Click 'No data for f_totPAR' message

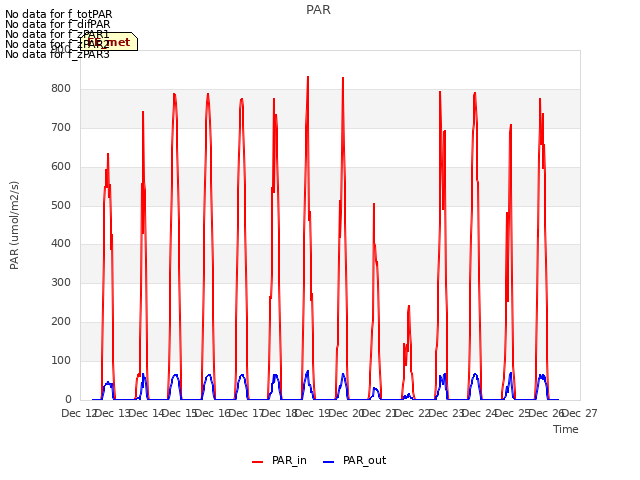coord(58,14)
